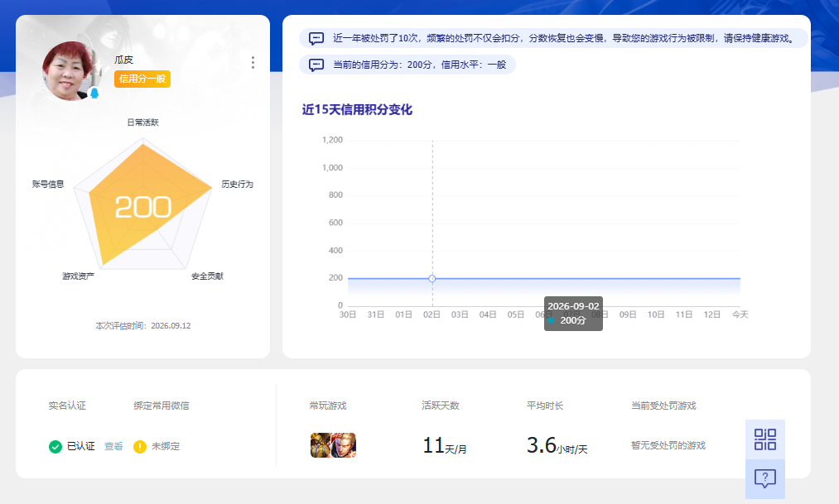Click the 近15天信用积分变化 heading
Image resolution: width=839 pixels, height=504 pixels.
pos(357,109)
